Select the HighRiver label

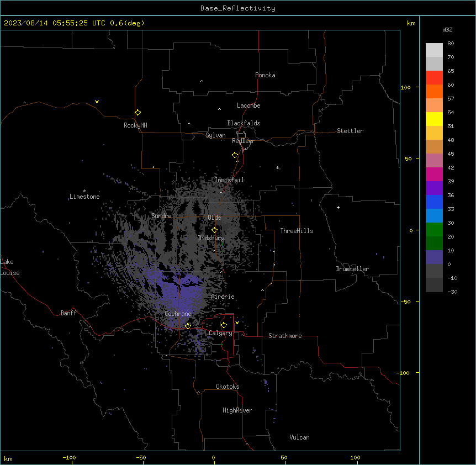coord(237,410)
